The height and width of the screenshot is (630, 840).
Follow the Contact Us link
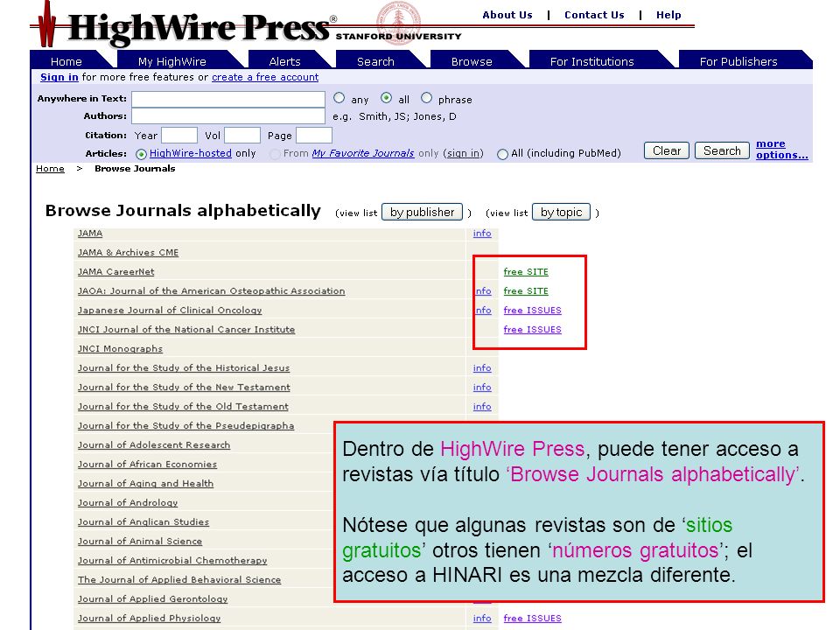click(x=594, y=15)
